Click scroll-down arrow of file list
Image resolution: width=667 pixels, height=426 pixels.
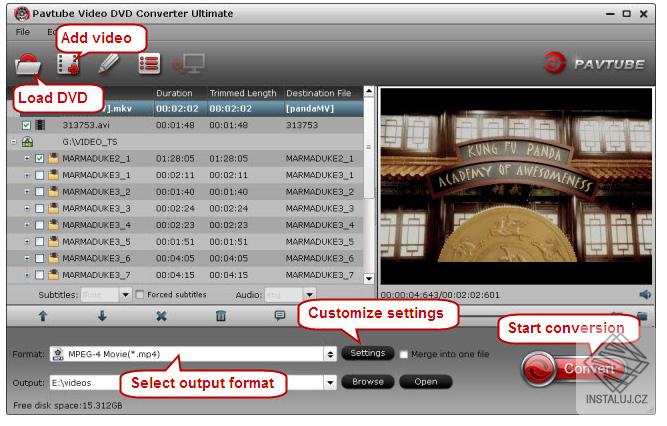click(369, 279)
